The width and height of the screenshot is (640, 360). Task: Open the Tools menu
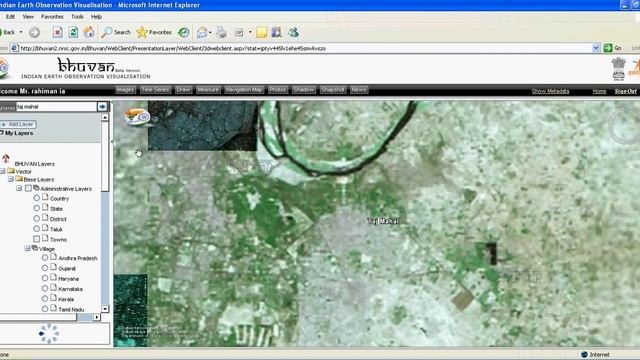[77, 17]
